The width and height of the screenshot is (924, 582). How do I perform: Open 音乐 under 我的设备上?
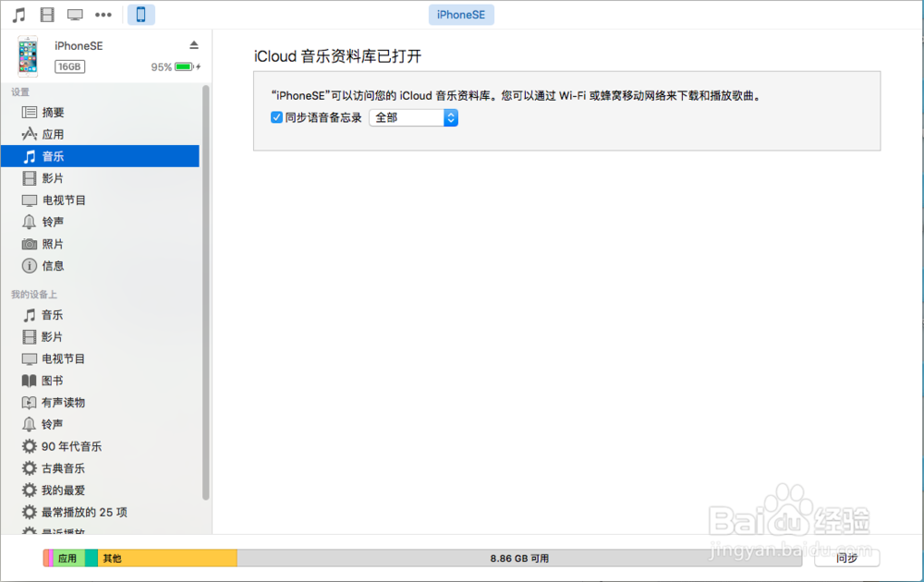tap(100, 315)
